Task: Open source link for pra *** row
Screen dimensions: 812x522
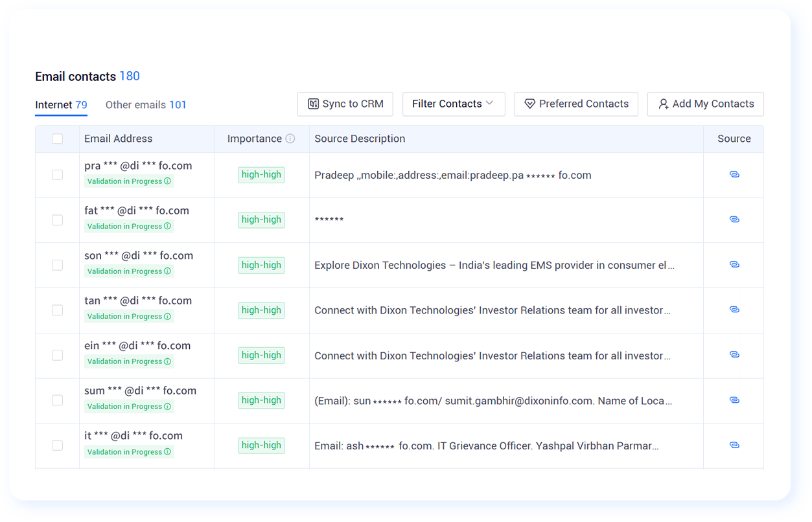Action: (x=734, y=175)
